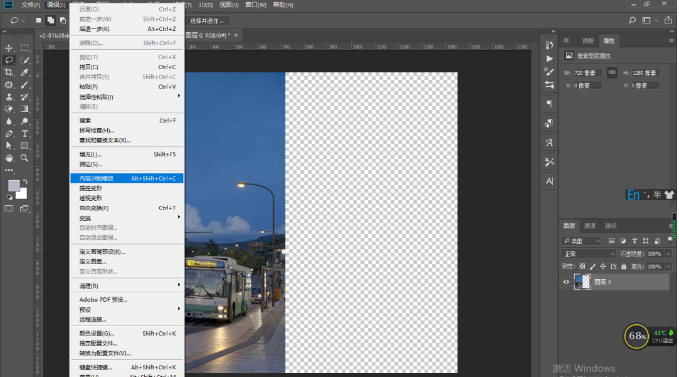679x377 pixels.
Task: Expand Paste Special submenu 选择性粘贴
Action: 127,97
